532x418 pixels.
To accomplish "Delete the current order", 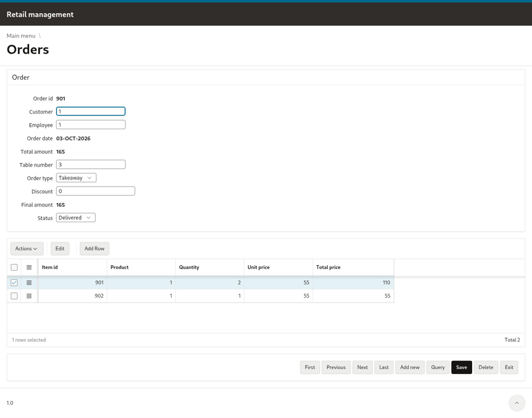I will pos(486,367).
